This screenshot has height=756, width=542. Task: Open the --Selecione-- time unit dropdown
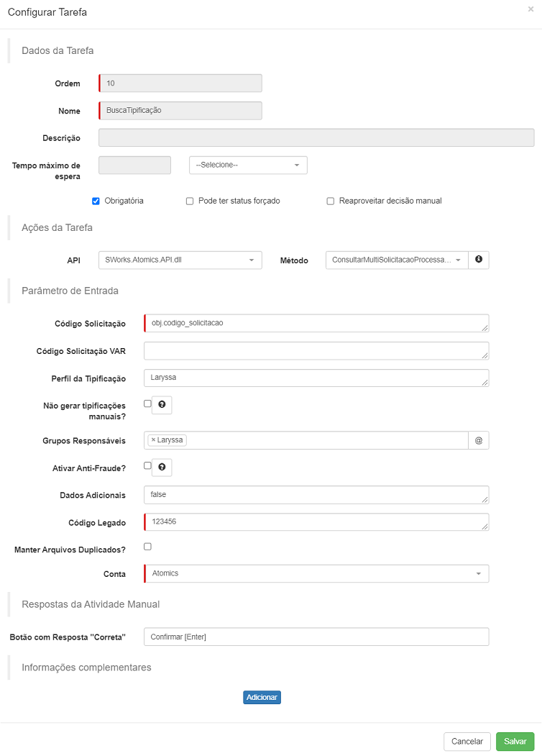tap(248, 165)
